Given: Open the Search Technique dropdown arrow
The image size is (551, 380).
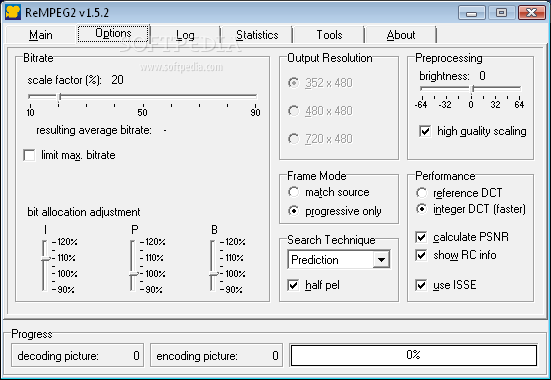Looking at the screenshot, I should pyautogui.click(x=381, y=260).
